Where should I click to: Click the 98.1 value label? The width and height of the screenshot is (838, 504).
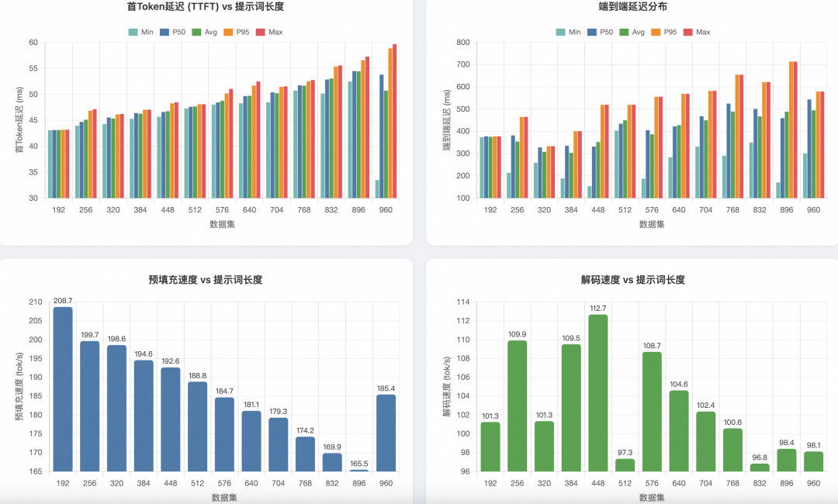(x=813, y=445)
